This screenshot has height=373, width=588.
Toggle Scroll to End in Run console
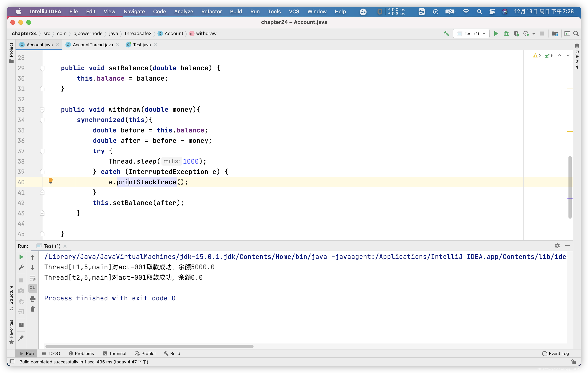(32, 288)
